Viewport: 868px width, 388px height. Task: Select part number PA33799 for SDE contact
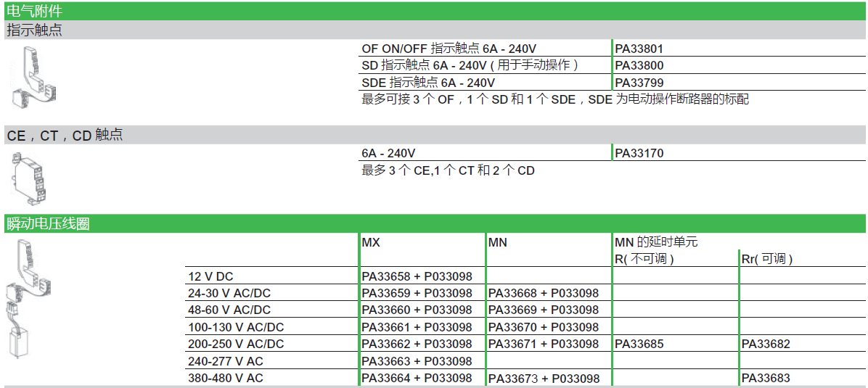(639, 83)
